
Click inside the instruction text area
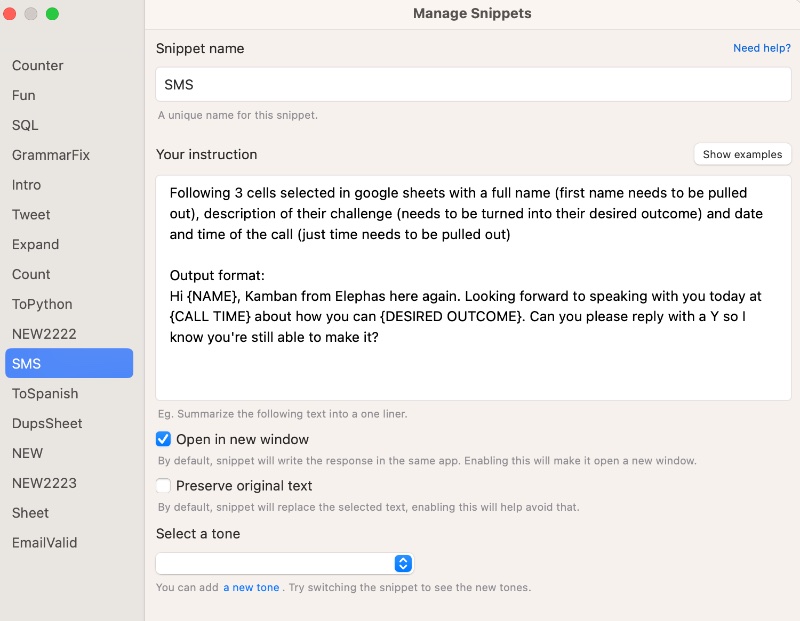(x=473, y=300)
